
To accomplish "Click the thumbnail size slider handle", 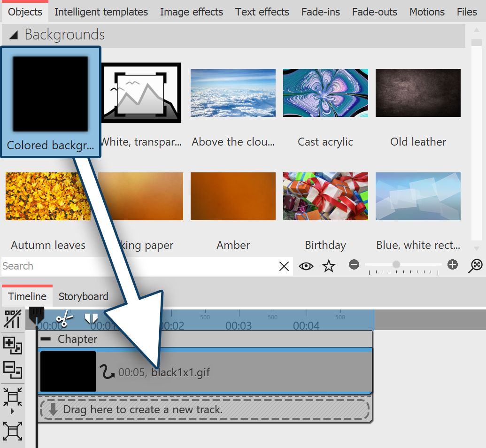I will click(396, 265).
